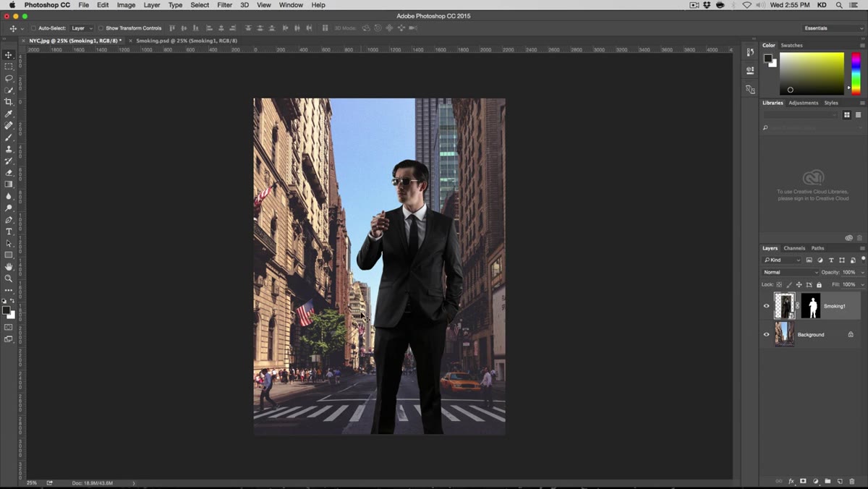Click the layer style fx icon
The height and width of the screenshot is (489, 868).
coord(791,481)
